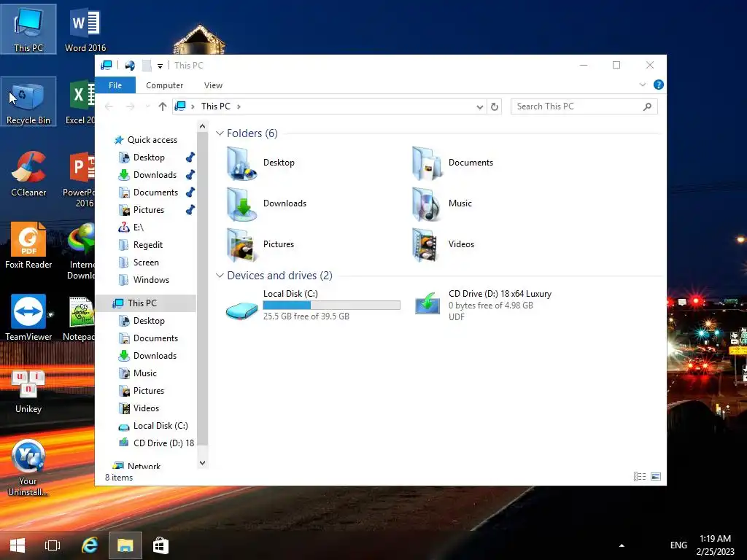Open the clock showing 1:19 AM

point(715,545)
